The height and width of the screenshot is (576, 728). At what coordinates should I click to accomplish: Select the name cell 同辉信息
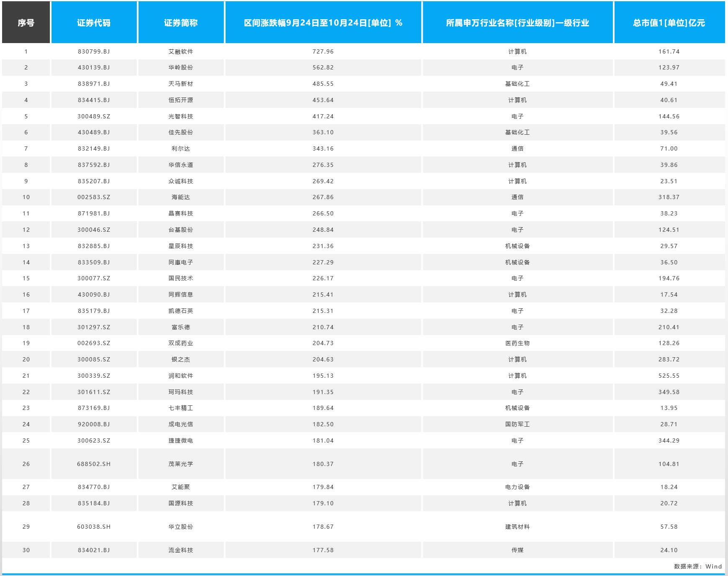pyautogui.click(x=181, y=294)
